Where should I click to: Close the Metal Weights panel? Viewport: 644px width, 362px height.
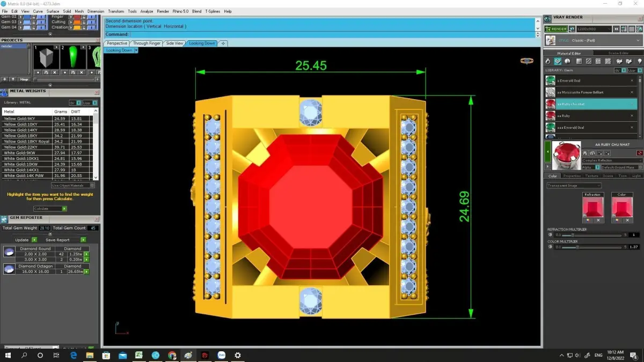point(97,92)
